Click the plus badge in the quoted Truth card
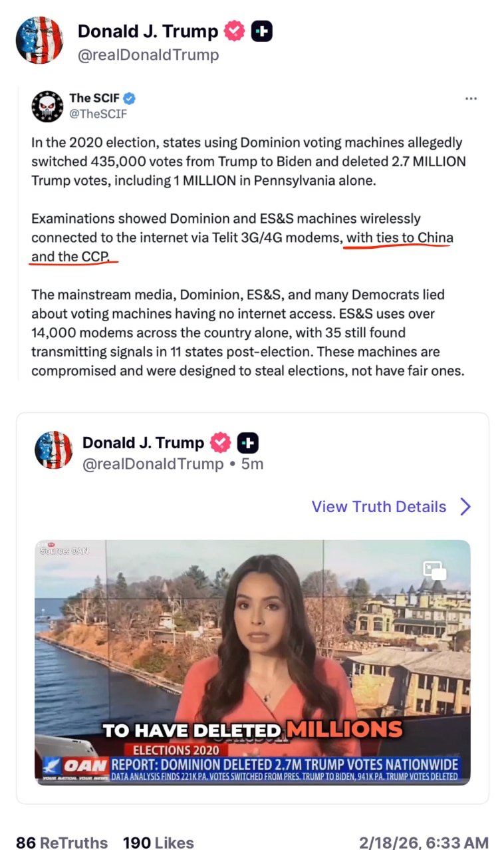This screenshot has width=504, height=850. coord(248,443)
